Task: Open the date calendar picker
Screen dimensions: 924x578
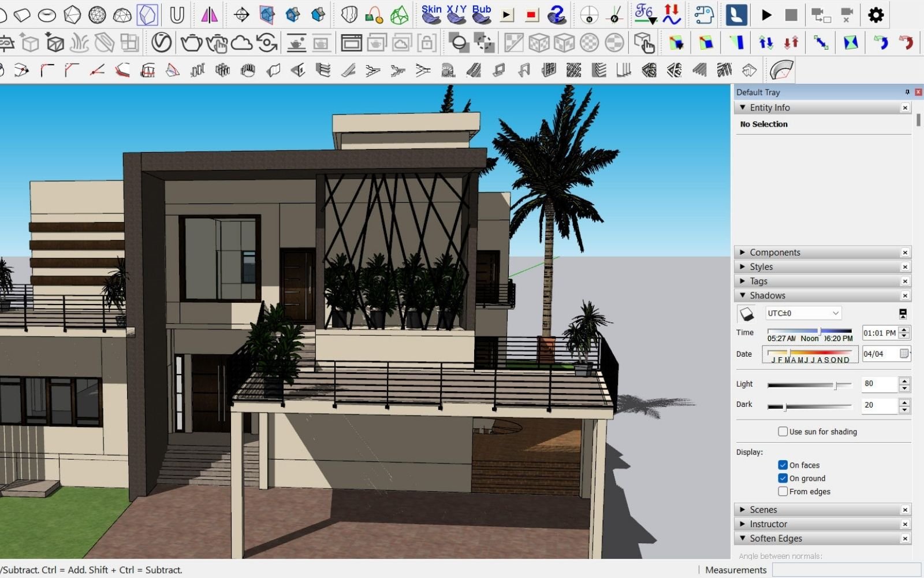Action: point(903,354)
